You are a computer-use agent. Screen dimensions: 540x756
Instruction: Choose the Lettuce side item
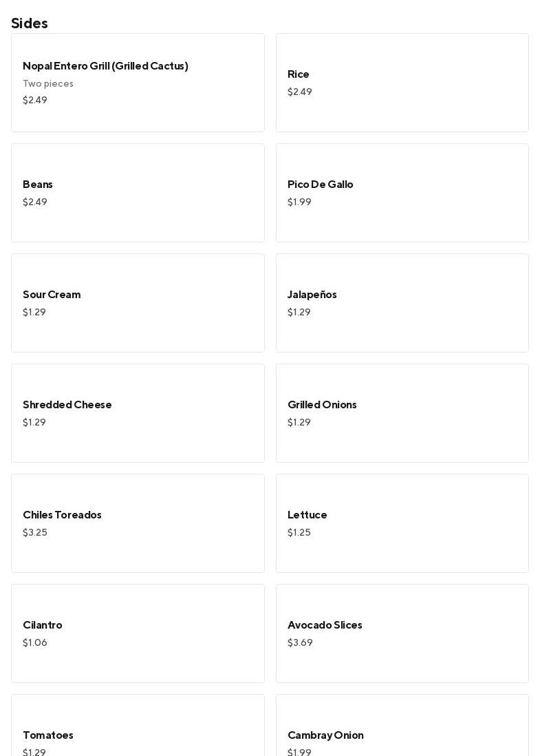[402, 523]
